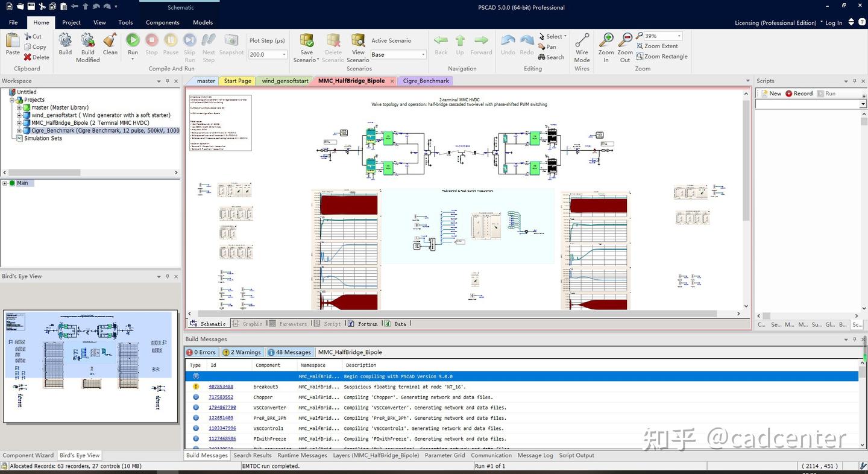Viewport: 868px width, 474px height.
Task: Toggle the 0 Errors filter
Action: [201, 352]
